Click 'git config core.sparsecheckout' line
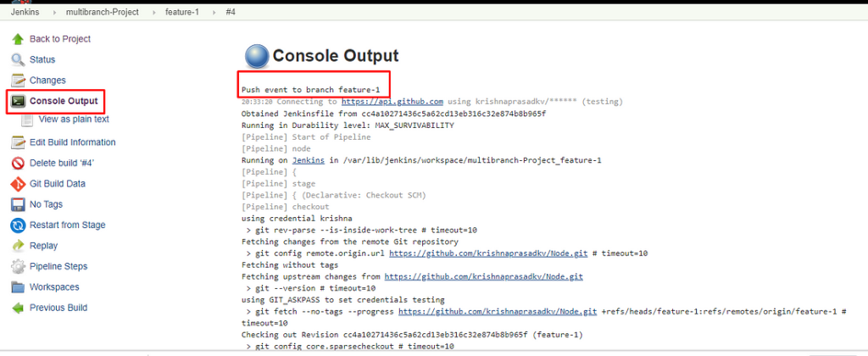 [x=350, y=347]
